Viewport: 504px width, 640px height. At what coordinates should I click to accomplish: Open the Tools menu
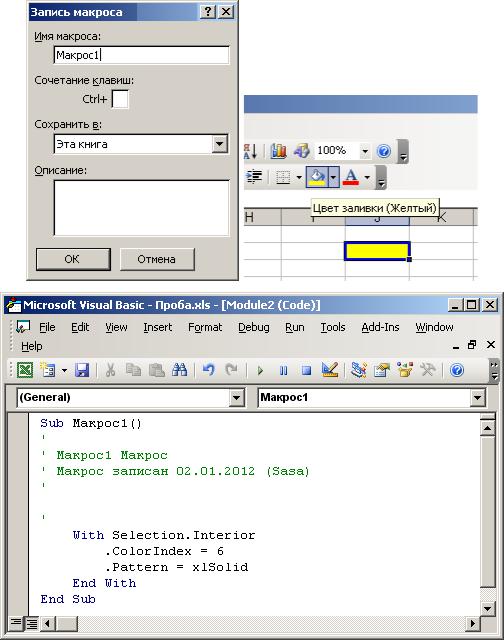(x=333, y=327)
